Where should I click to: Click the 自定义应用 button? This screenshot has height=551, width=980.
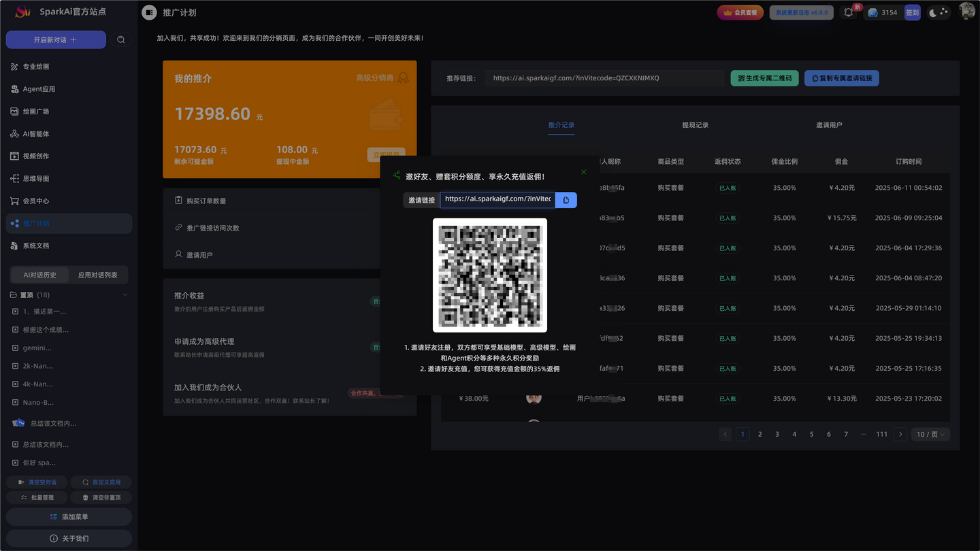click(101, 482)
